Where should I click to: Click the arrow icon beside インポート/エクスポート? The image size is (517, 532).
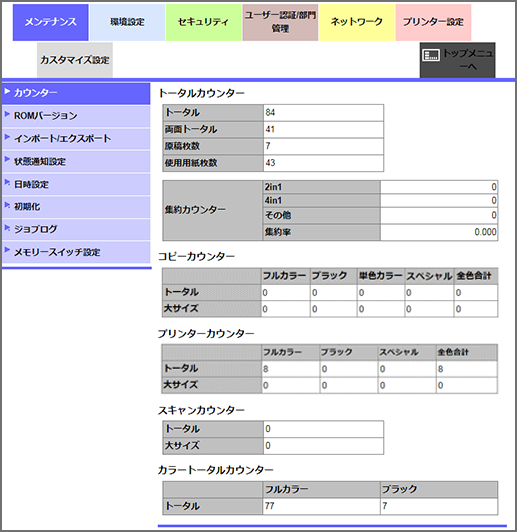pos(7,137)
